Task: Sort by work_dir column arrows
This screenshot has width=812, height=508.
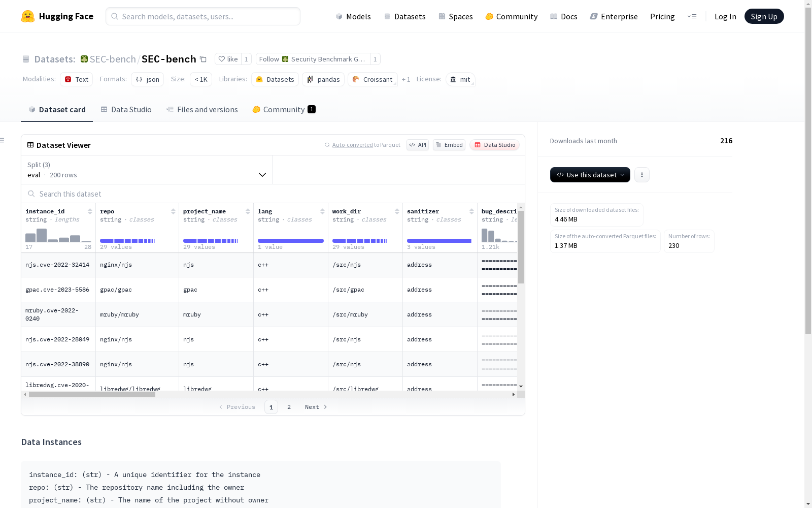Action: pos(397,211)
